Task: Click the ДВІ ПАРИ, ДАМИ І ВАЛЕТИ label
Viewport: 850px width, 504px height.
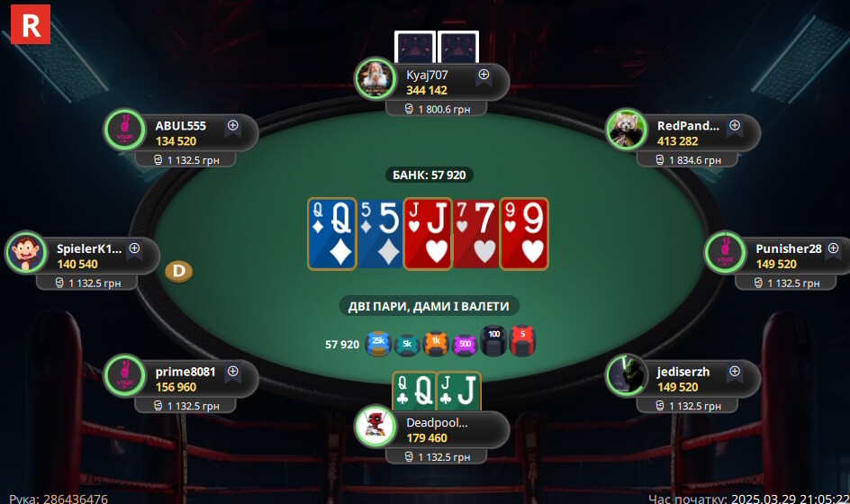Action: [x=429, y=306]
